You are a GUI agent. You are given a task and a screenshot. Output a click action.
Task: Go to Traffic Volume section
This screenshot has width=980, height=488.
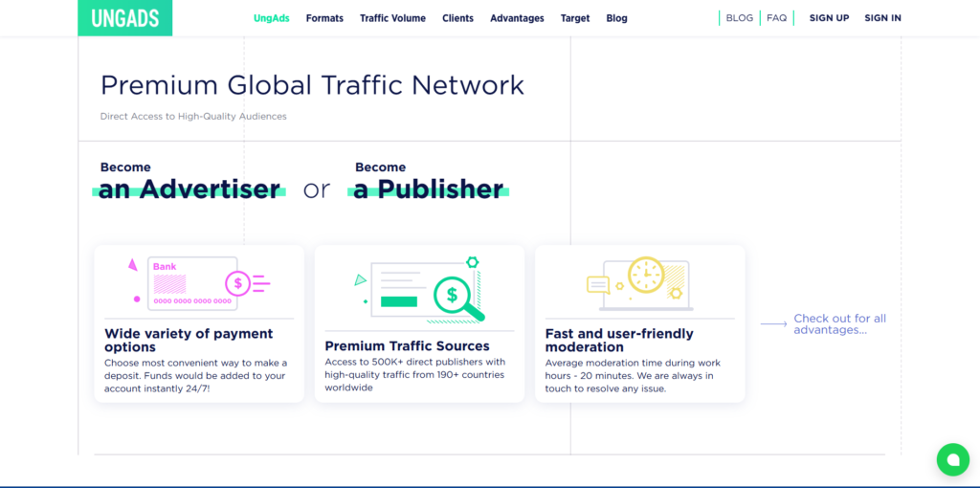click(392, 18)
